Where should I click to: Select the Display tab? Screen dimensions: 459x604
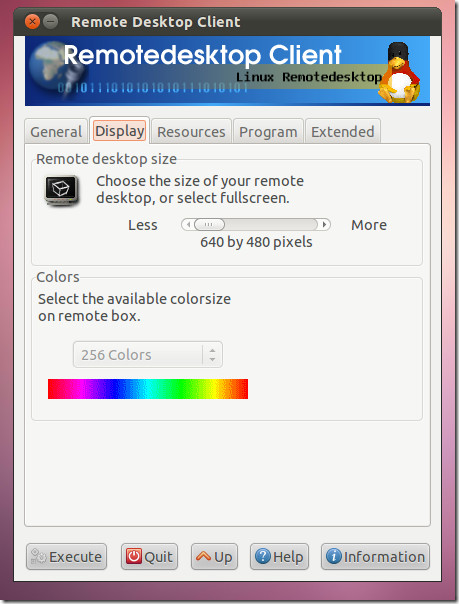120,131
